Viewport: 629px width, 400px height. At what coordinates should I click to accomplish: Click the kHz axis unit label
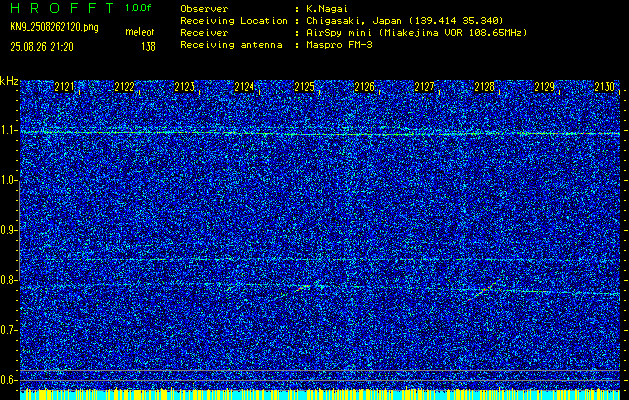(9, 82)
